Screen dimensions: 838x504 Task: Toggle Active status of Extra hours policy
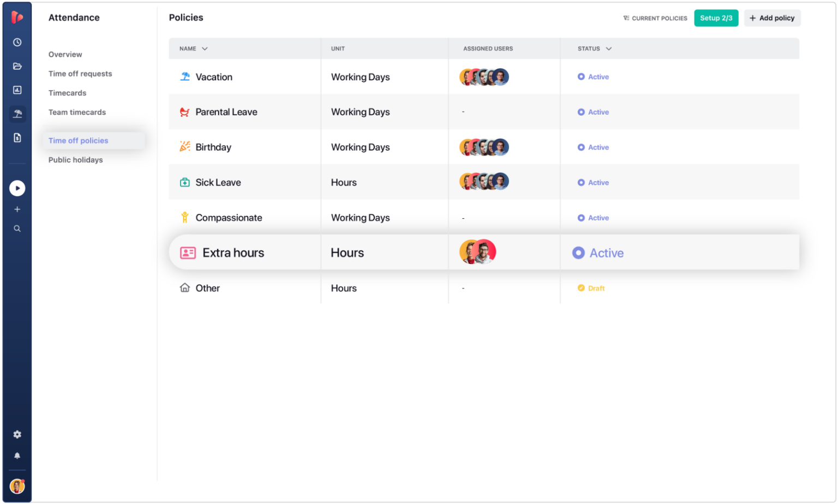pyautogui.click(x=598, y=253)
